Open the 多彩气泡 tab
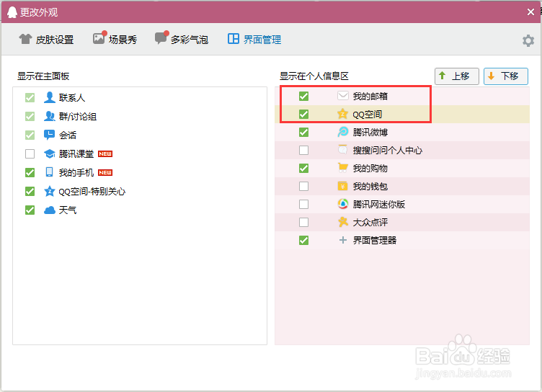 [x=182, y=39]
